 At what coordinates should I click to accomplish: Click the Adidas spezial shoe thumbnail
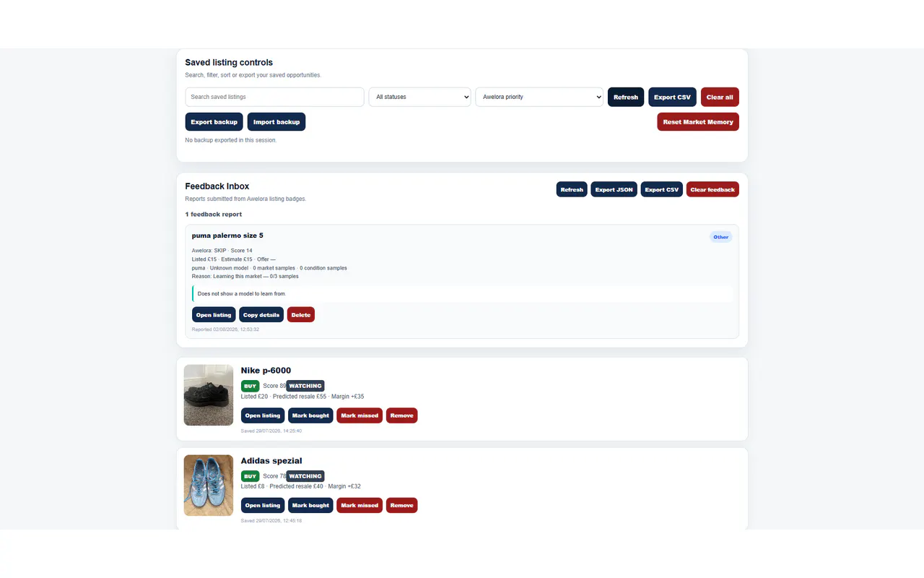209,486
